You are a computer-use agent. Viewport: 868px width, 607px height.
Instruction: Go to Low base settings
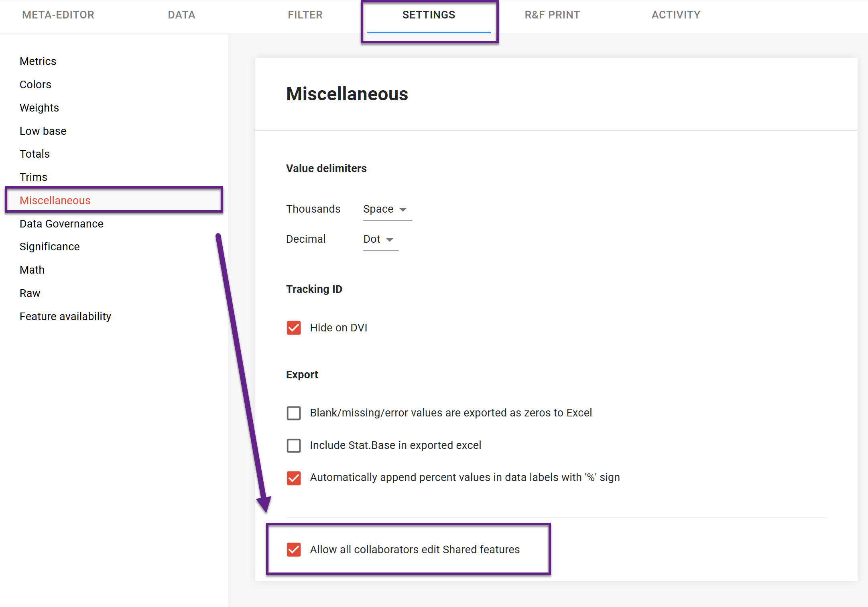click(43, 131)
